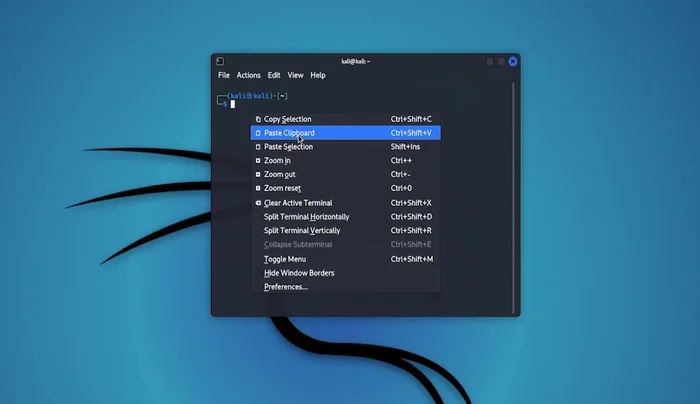Click the terminal icon in the title bar

(x=220, y=61)
